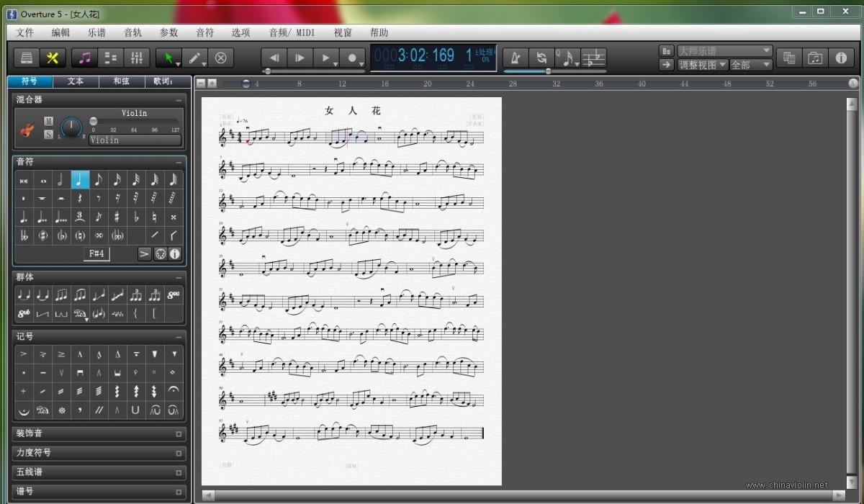Open the 乐谱 menu
The width and height of the screenshot is (864, 504).
[x=97, y=32]
